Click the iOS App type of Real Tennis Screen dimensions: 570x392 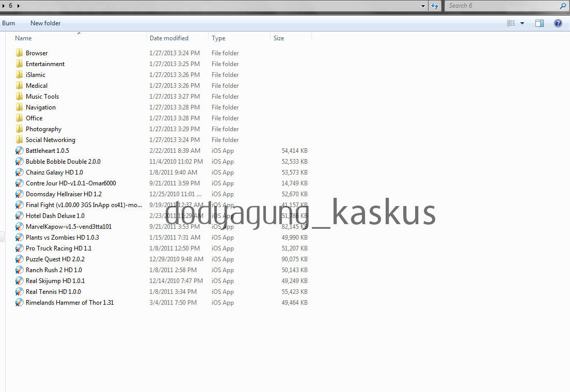click(x=223, y=292)
